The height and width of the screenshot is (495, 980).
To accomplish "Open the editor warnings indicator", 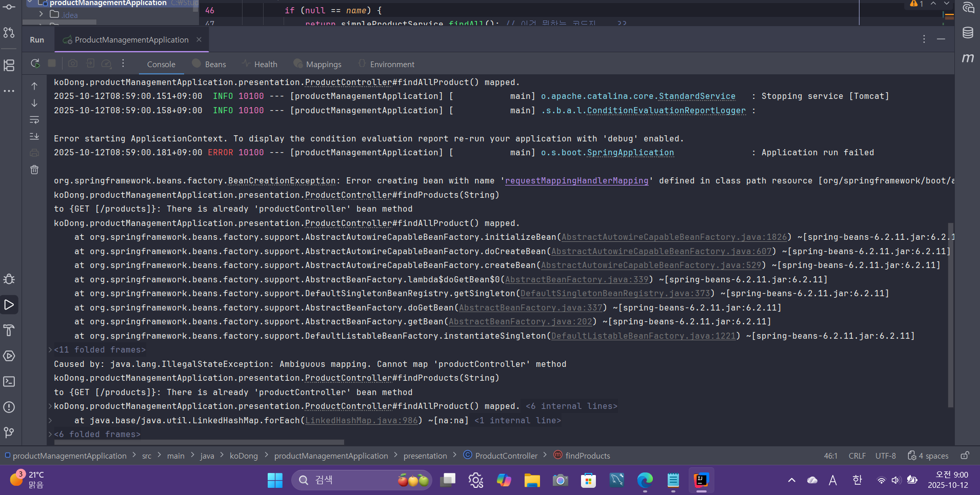I will (916, 4).
